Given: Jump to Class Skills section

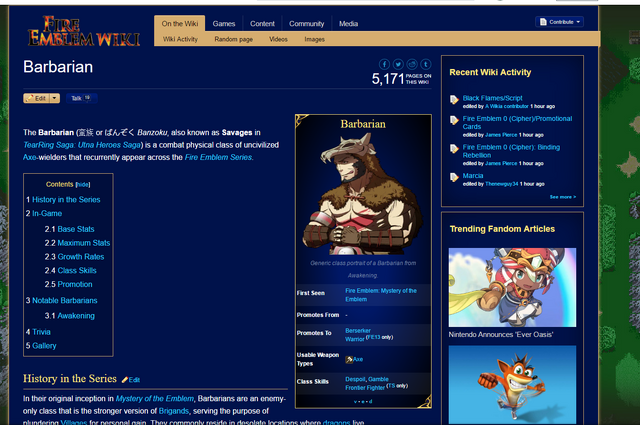Looking at the screenshot, I should [77, 271].
